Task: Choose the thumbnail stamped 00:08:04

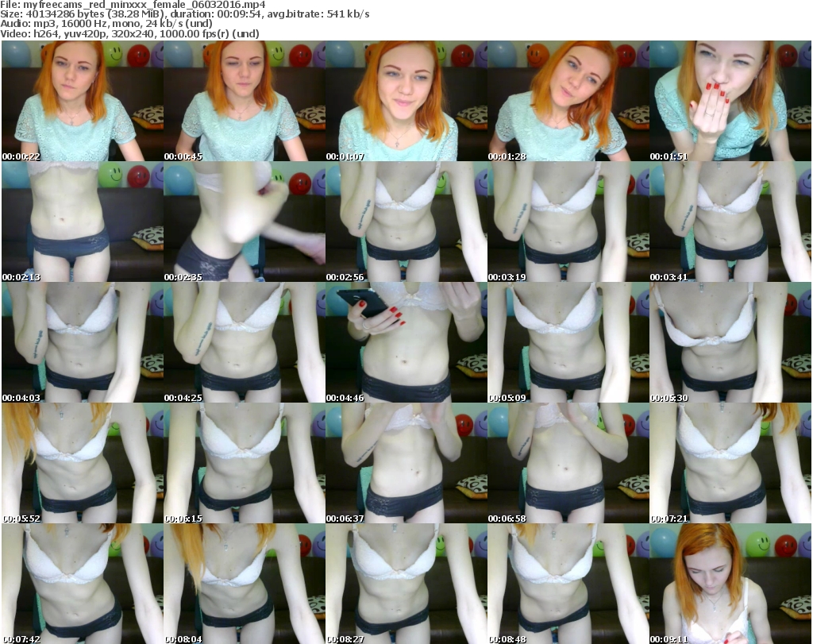Action: coord(245,584)
